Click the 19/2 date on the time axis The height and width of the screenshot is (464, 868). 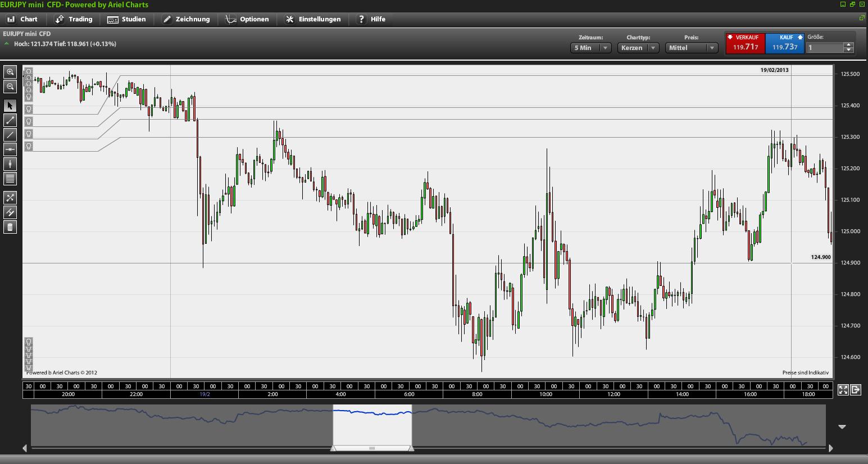tap(204, 394)
